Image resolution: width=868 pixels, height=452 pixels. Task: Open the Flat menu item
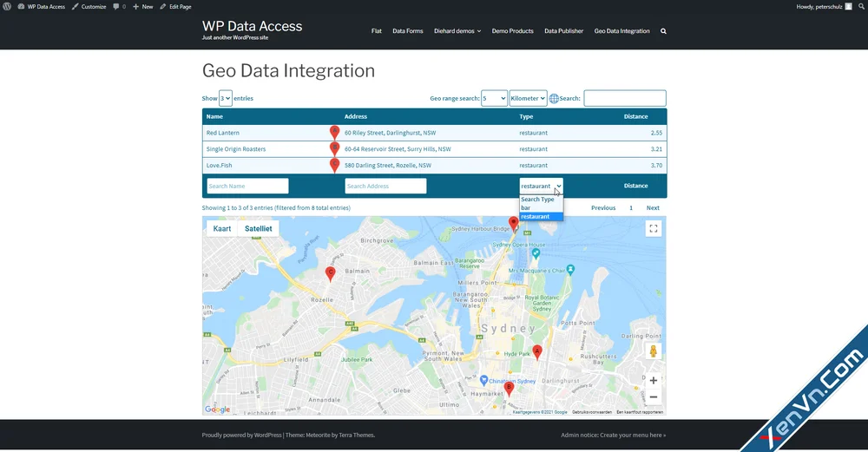377,31
